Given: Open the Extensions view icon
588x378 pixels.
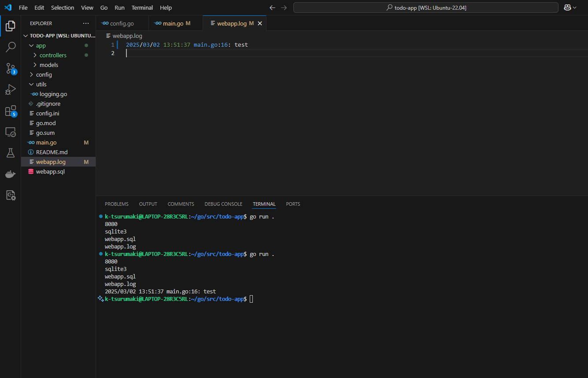Looking at the screenshot, I should tap(10, 111).
